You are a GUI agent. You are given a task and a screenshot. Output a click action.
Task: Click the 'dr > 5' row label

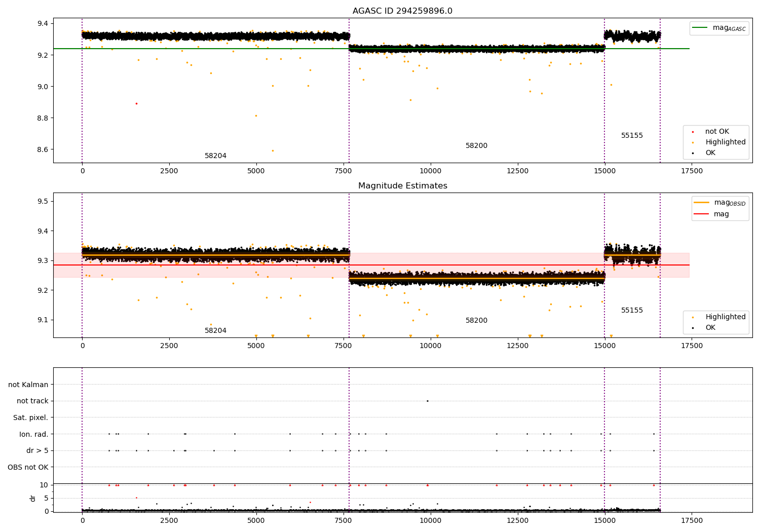pyautogui.click(x=37, y=451)
